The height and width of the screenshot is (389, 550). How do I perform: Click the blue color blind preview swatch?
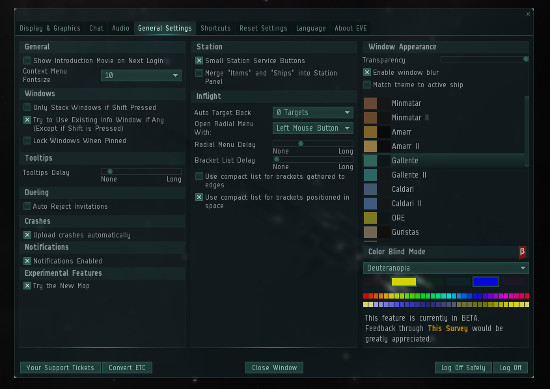pyautogui.click(x=486, y=282)
